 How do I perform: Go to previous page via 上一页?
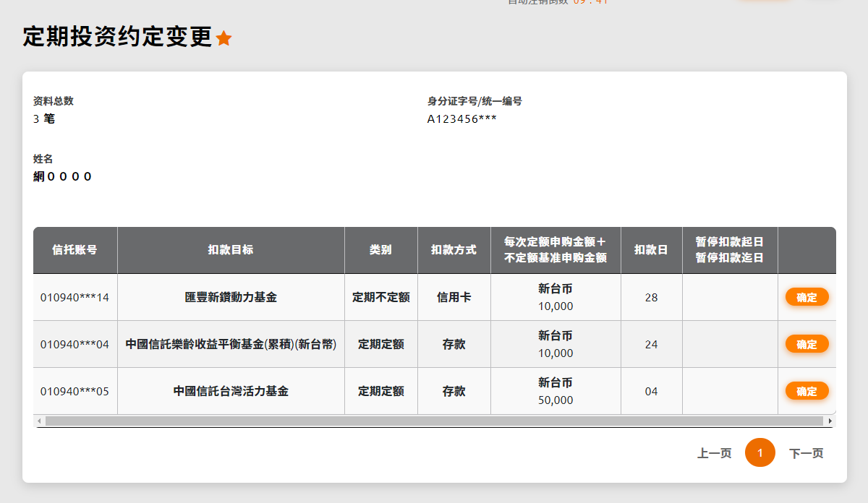[x=714, y=453]
